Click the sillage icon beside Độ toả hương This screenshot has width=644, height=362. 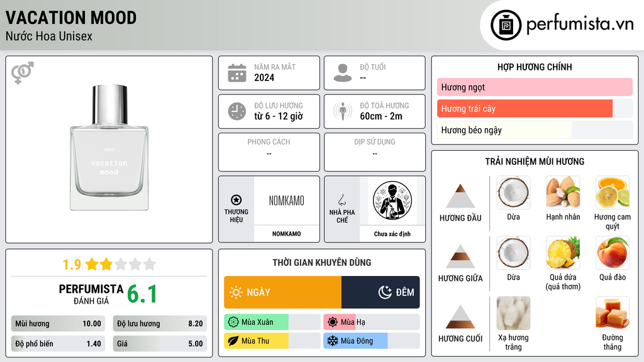343,111
